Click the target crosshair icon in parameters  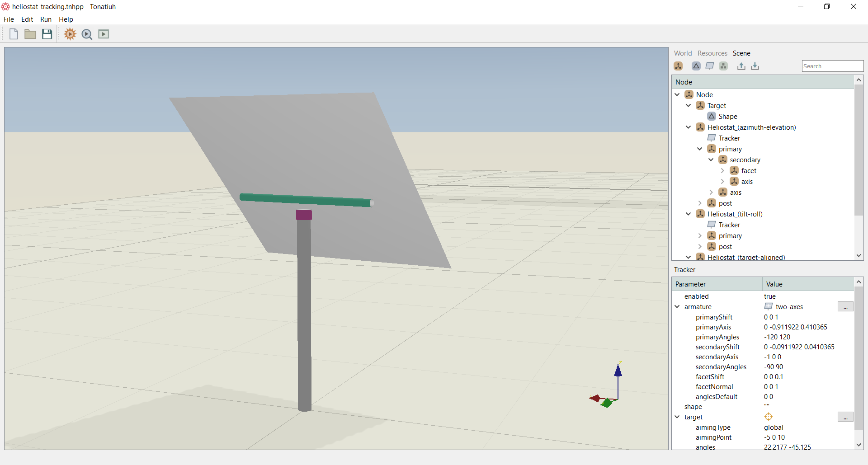click(x=769, y=417)
